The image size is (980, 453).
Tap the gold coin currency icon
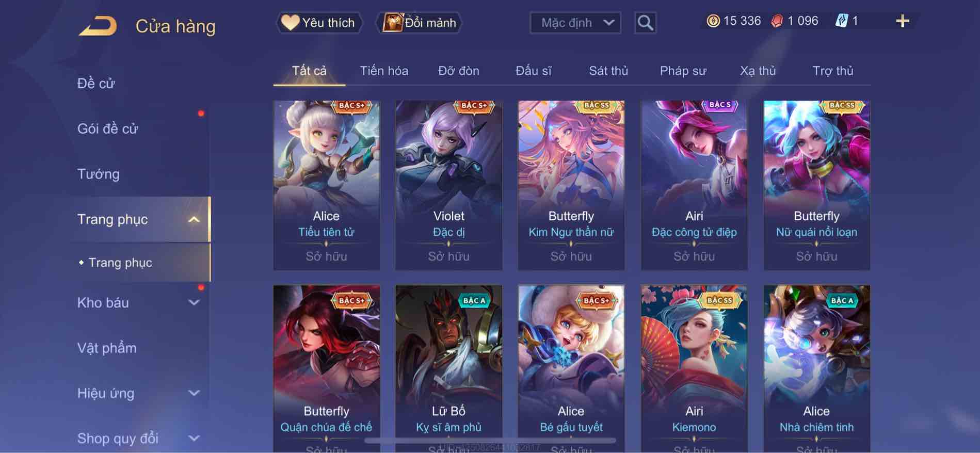pyautogui.click(x=713, y=21)
